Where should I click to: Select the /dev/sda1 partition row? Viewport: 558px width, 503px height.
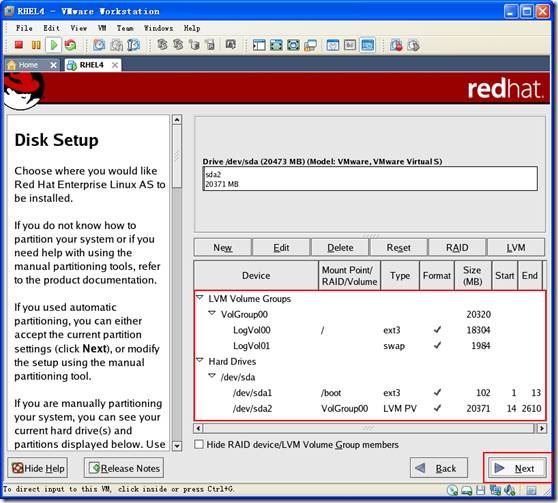[x=370, y=393]
